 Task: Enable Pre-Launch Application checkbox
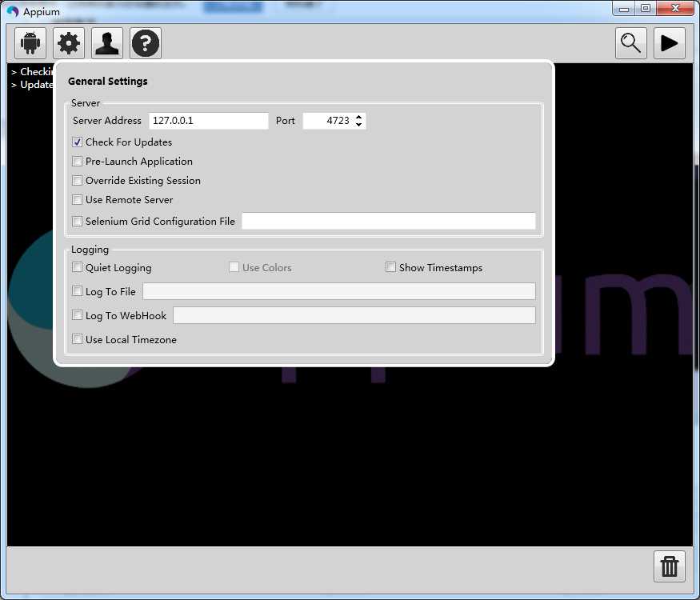[x=78, y=161]
